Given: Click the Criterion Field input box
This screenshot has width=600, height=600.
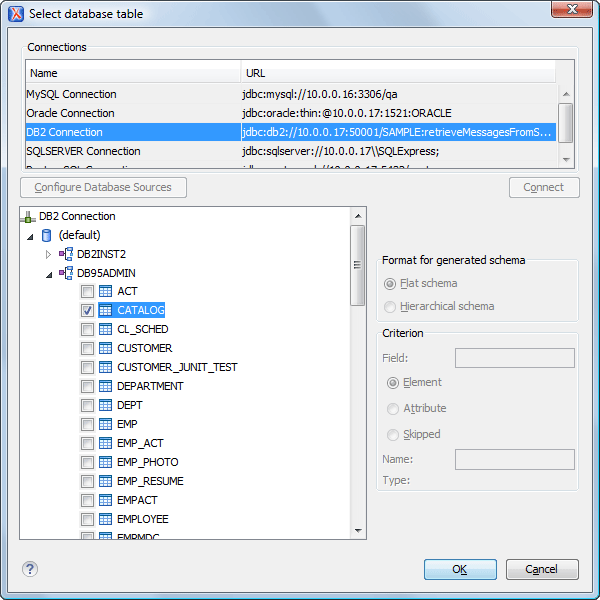Looking at the screenshot, I should click(515, 358).
